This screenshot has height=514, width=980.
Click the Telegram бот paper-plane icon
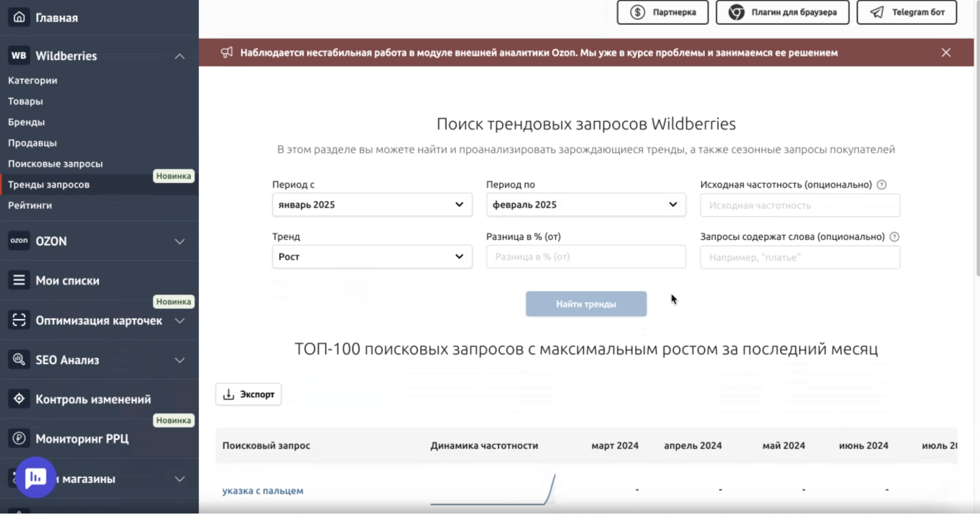(x=876, y=12)
